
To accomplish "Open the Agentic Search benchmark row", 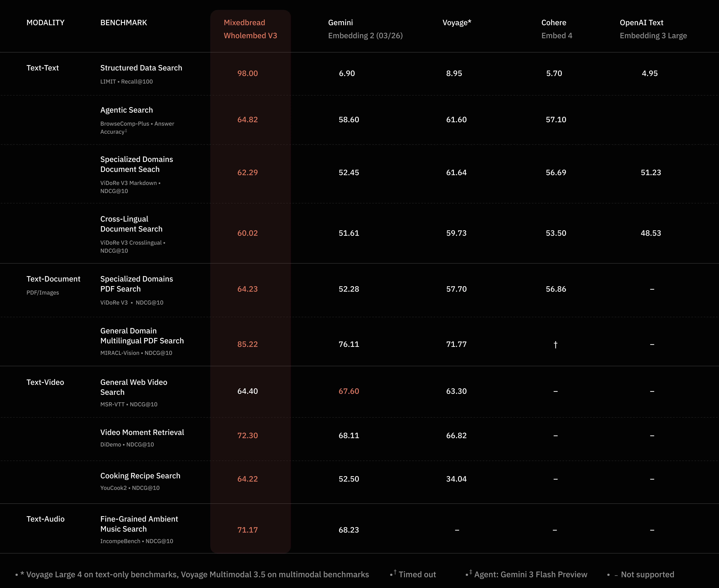I will [x=126, y=110].
